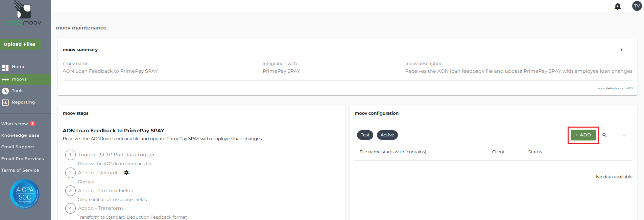Click the AICPA SOC badge
Screen dimensions: 644x220
[25, 194]
